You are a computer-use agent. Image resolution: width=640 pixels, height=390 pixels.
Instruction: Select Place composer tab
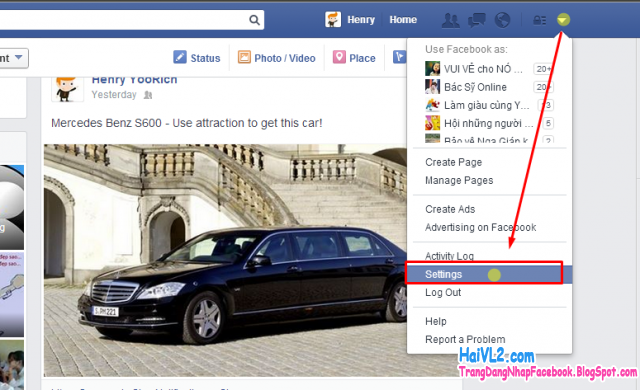(x=354, y=58)
